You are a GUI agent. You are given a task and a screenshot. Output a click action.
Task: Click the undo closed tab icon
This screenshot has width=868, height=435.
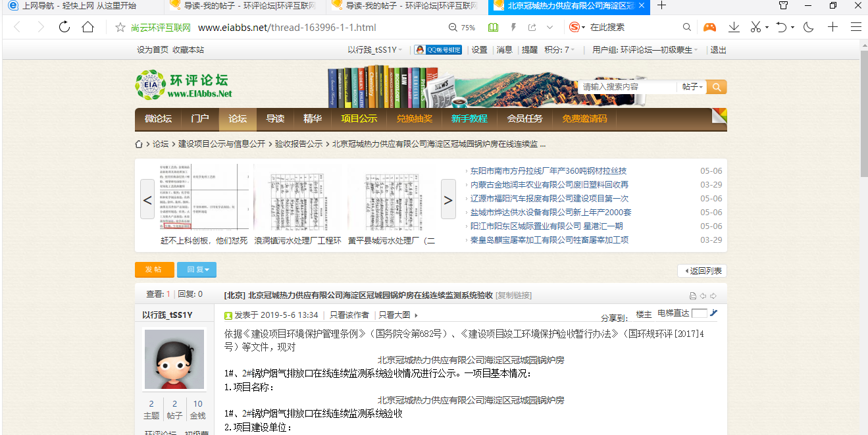[781, 27]
